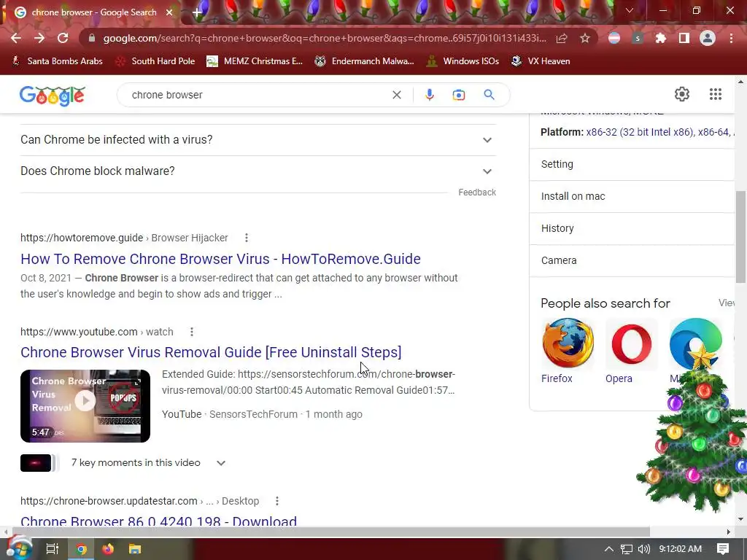Search by image with camera icon
Image resolution: width=747 pixels, height=560 pixels.
click(x=458, y=95)
